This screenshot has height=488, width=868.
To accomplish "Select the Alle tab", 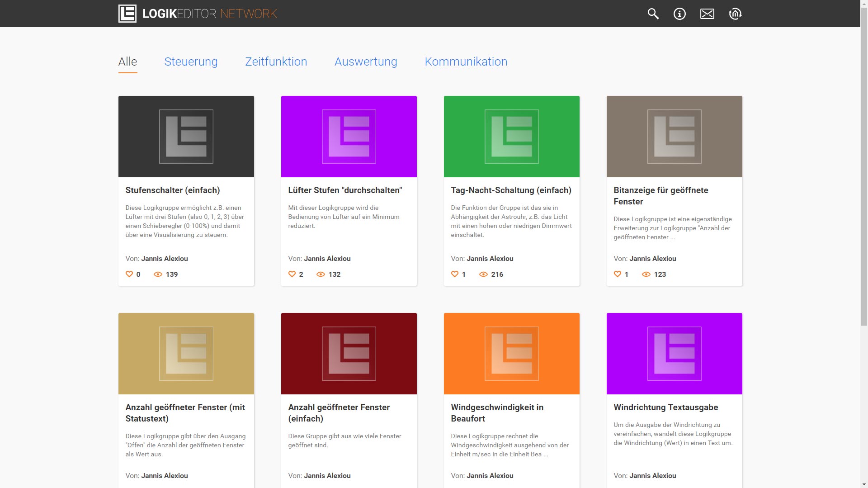I will [127, 62].
